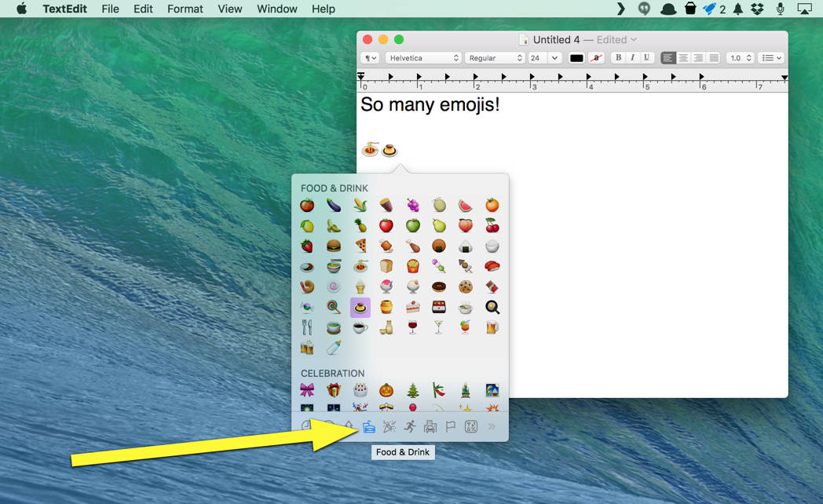Choose the chocolate donut emoji

[x=439, y=287]
